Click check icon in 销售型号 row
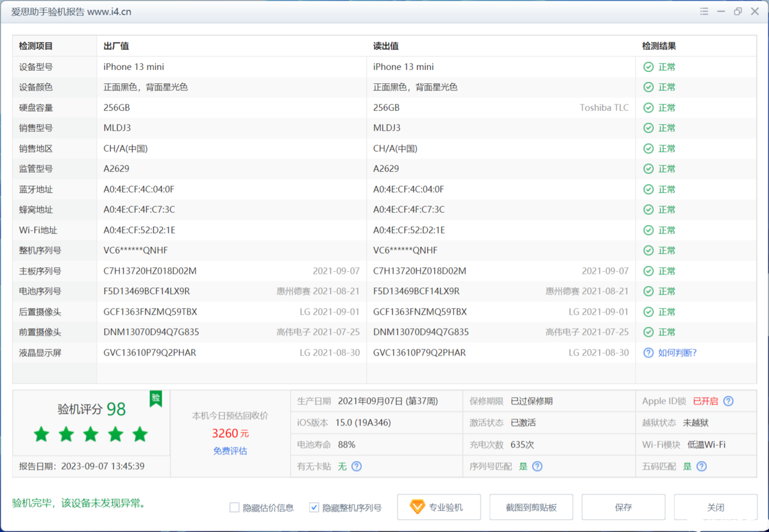This screenshot has height=532, width=769. coord(648,128)
